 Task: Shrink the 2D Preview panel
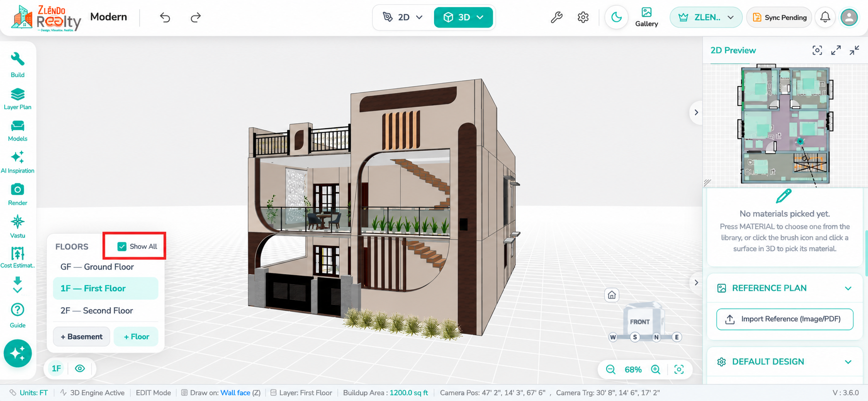click(x=854, y=50)
